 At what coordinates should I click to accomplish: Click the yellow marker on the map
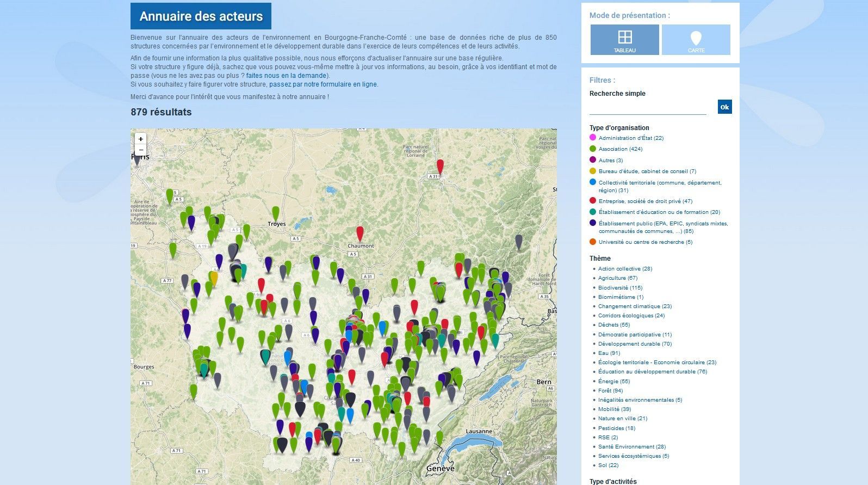pos(214,278)
